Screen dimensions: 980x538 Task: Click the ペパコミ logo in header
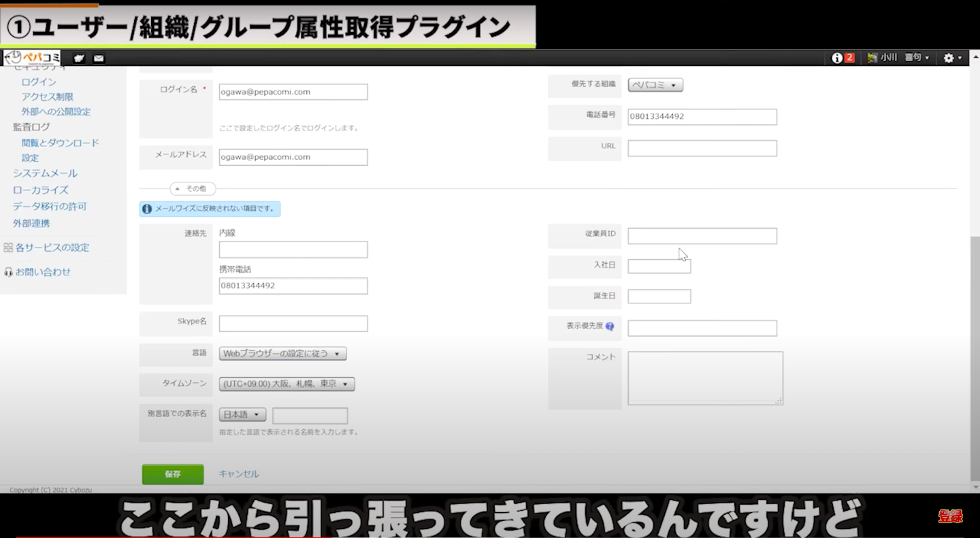32,58
